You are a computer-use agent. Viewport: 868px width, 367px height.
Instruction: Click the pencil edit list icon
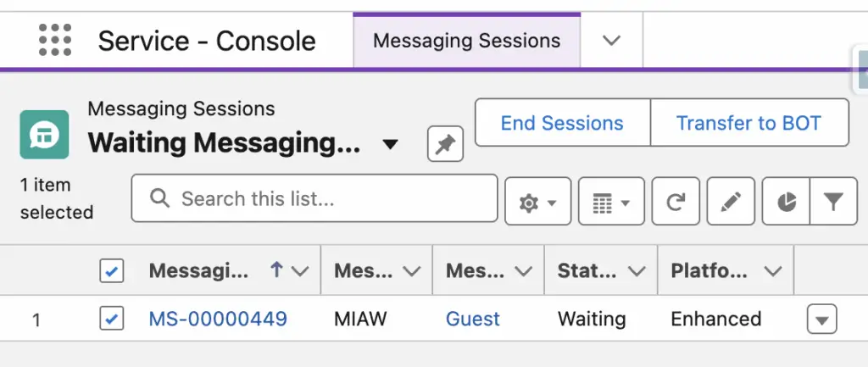click(731, 201)
